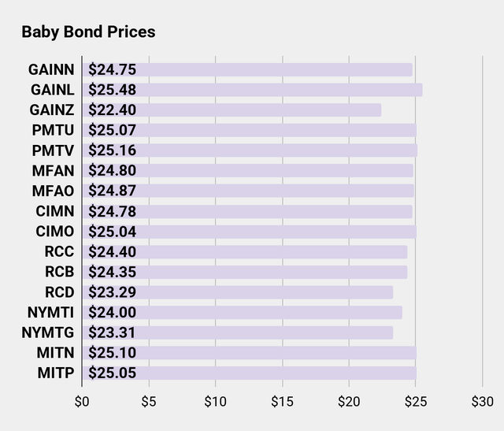The height and width of the screenshot is (431, 504).
Task: Select the MFAN bar at $24.80
Action: pyautogui.click(x=247, y=170)
